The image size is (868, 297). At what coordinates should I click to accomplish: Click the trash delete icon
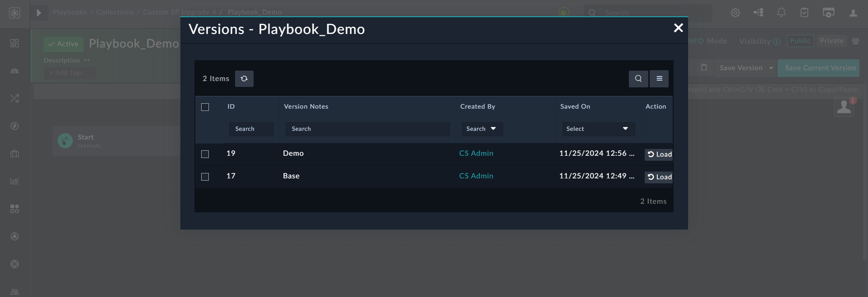click(x=704, y=68)
